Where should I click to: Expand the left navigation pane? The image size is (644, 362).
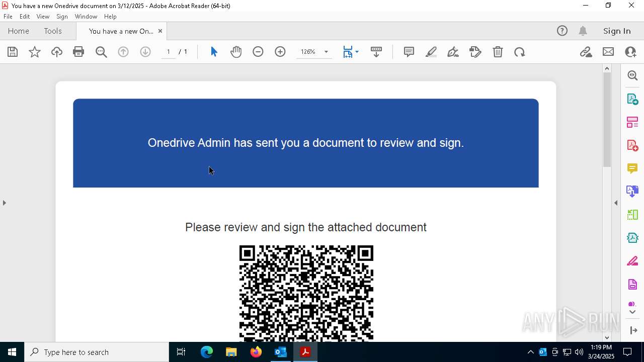(x=4, y=203)
